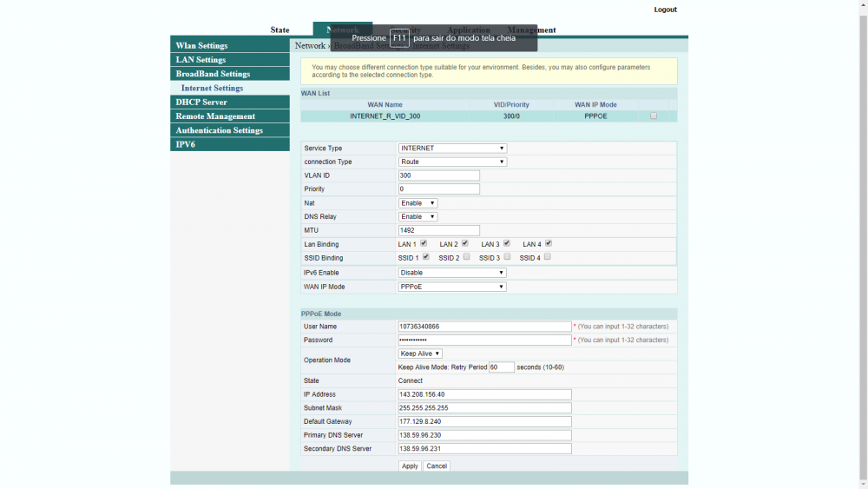
Task: Expand the connection Type dropdown
Action: pyautogui.click(x=452, y=162)
